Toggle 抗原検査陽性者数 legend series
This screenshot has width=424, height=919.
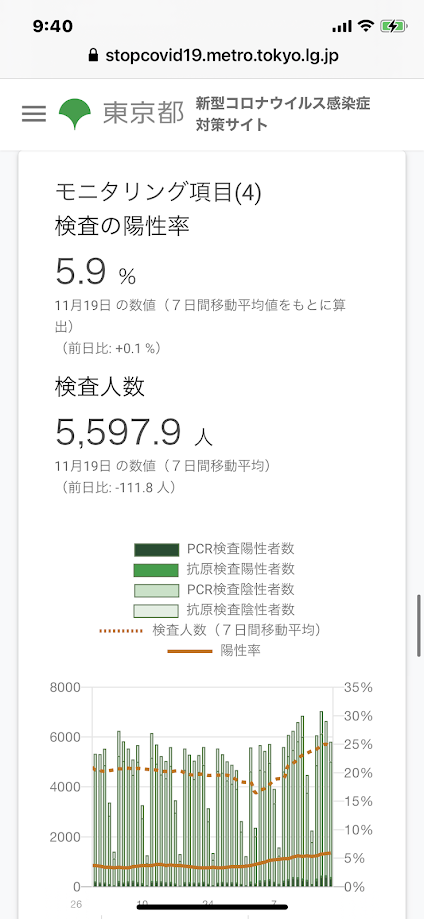[x=215, y=569]
